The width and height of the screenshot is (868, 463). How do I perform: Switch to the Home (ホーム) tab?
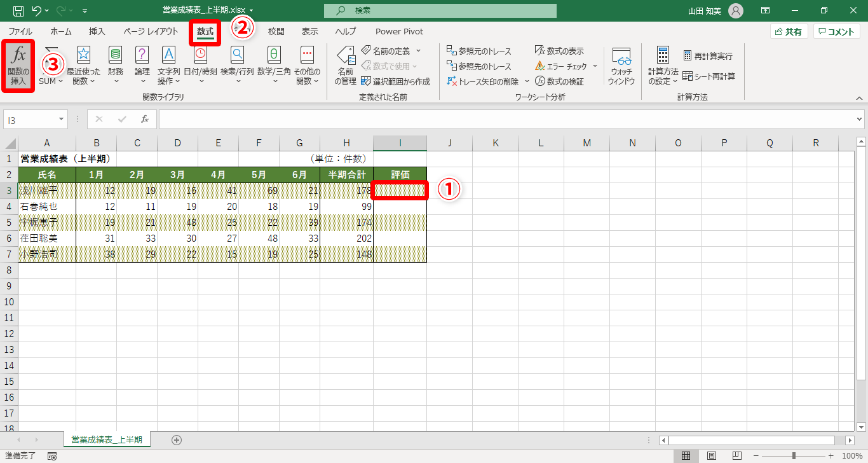(61, 31)
